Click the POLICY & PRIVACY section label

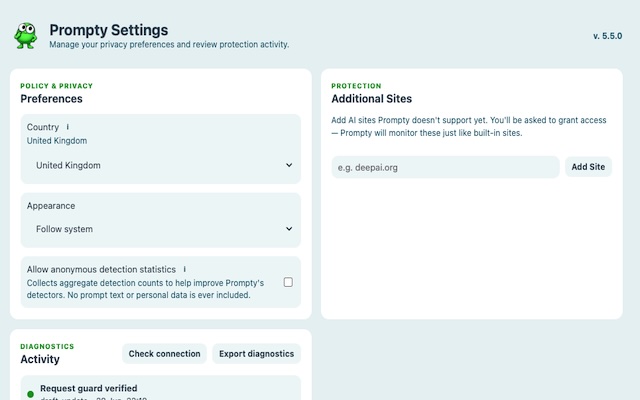click(x=57, y=86)
